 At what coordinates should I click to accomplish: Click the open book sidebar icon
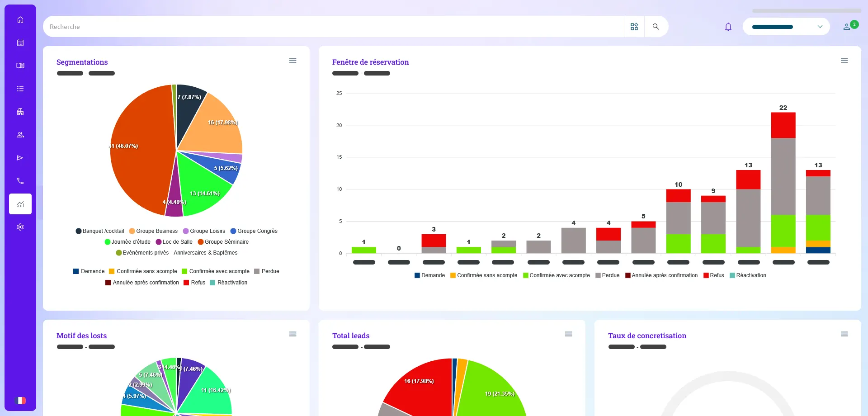[x=20, y=66]
